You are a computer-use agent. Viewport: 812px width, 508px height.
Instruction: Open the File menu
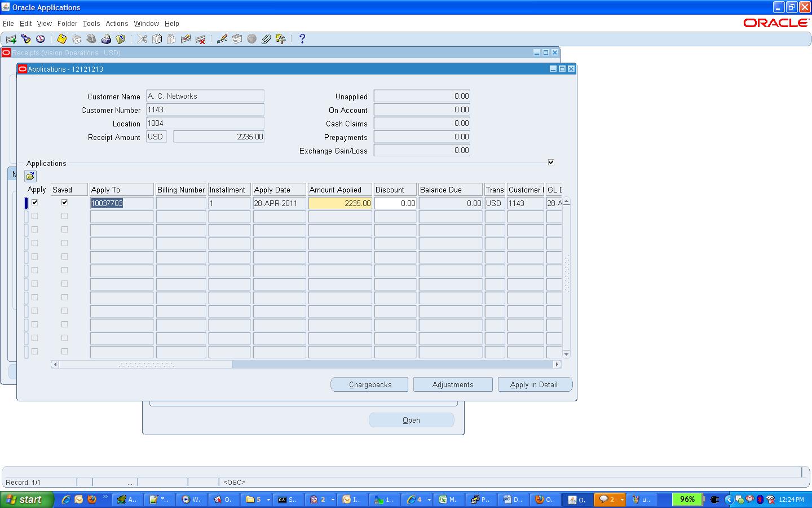point(8,24)
